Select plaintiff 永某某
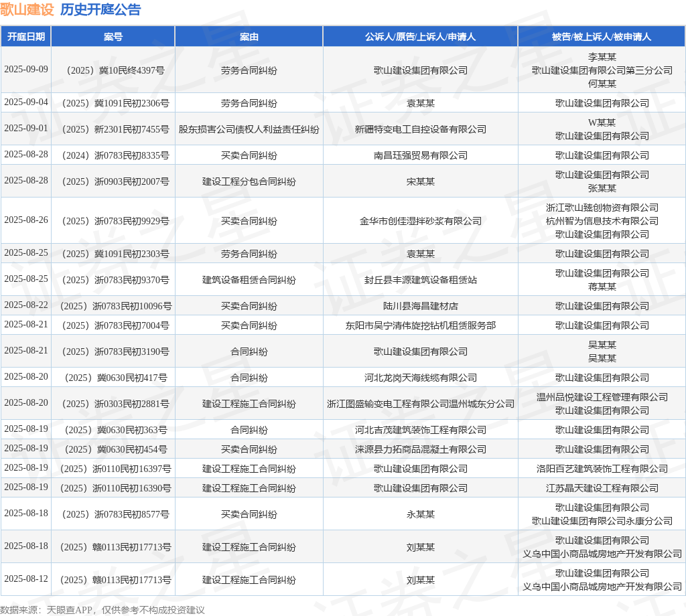This screenshot has height=616, width=686. click(x=421, y=515)
